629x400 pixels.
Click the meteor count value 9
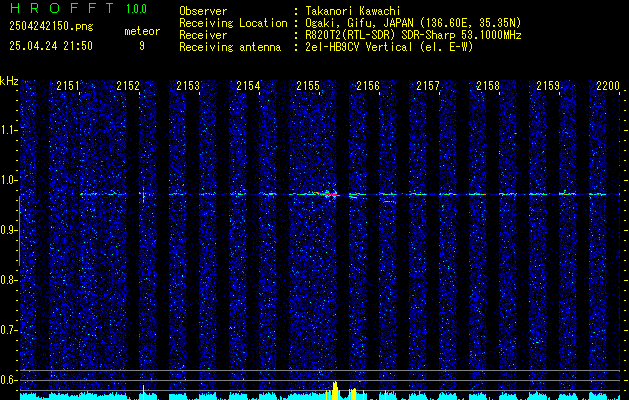pos(142,46)
